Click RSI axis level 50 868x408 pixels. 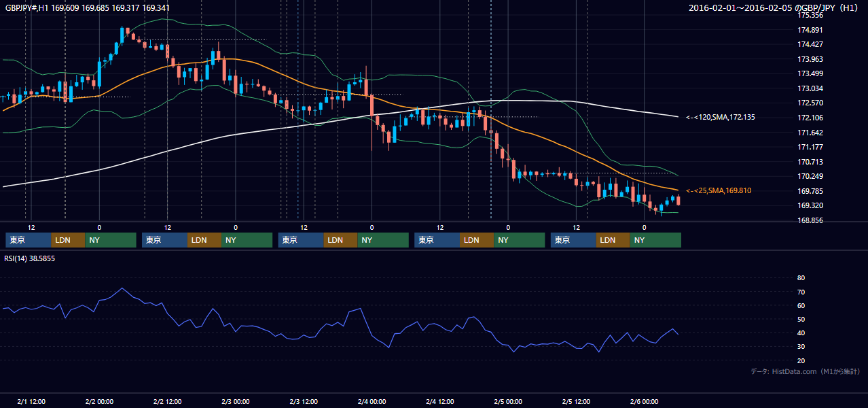(x=801, y=320)
